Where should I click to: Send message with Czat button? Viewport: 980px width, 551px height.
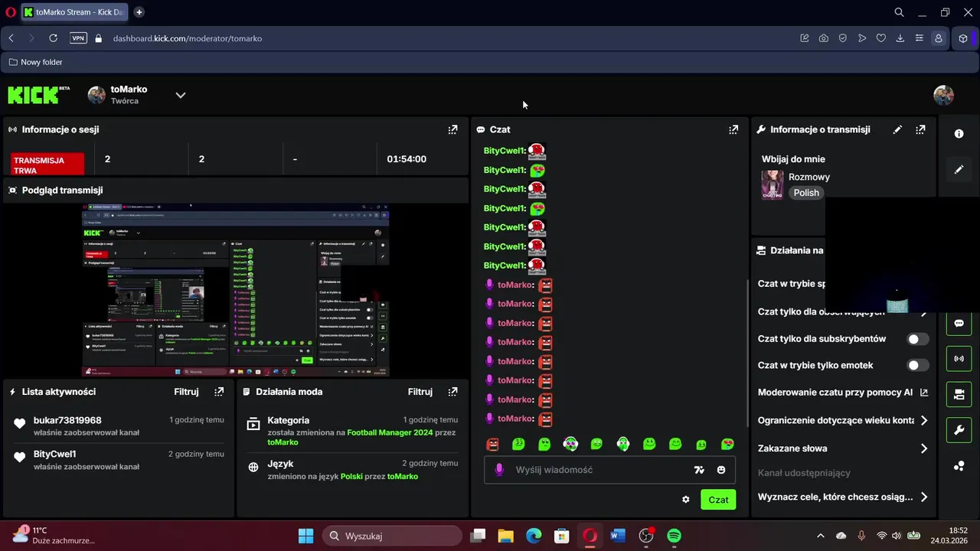click(x=718, y=500)
